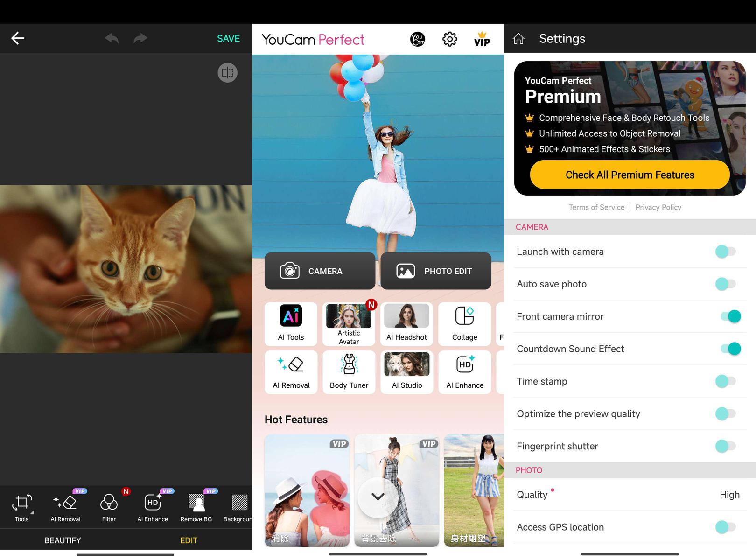Open AI Removal in the editor toolbar

pos(66,507)
